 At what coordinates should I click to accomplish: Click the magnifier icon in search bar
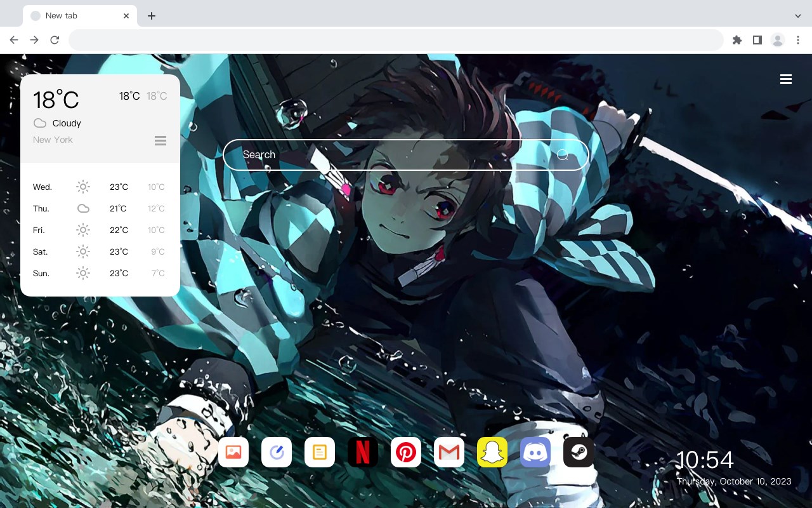click(563, 155)
